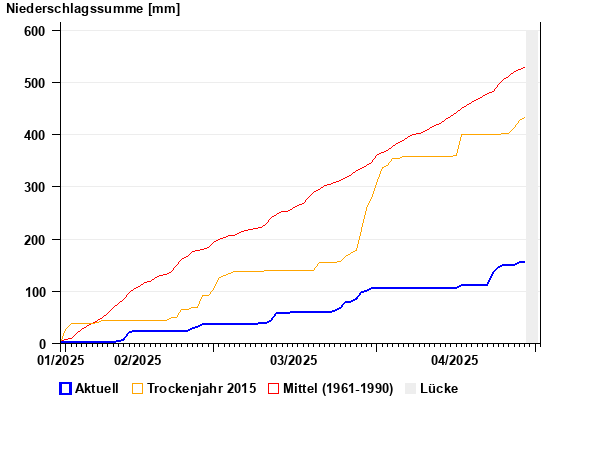Select the Trockenjahr 2015 legend label
Viewport: 600px width, 460px height.
coord(201,388)
